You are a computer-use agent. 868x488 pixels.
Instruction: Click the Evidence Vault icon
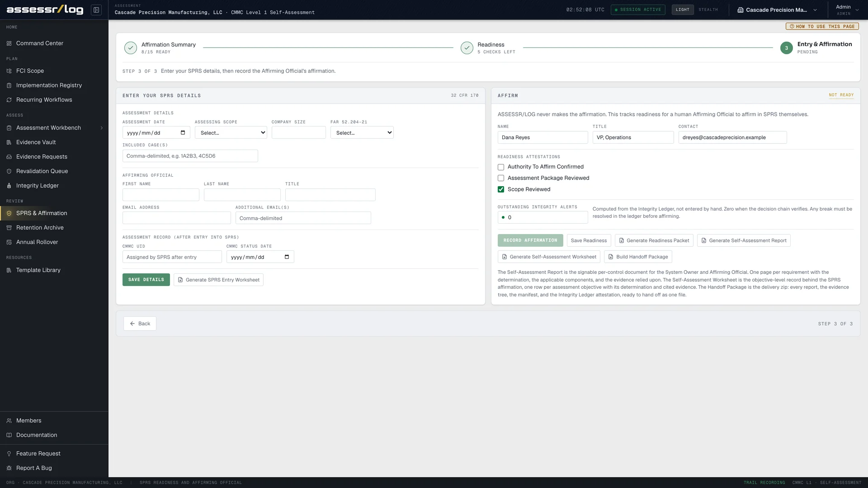coord(9,142)
